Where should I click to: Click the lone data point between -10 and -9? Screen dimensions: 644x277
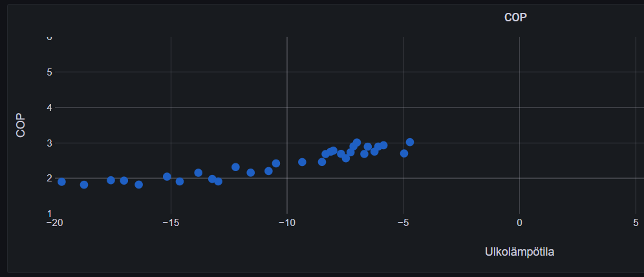[302, 162]
